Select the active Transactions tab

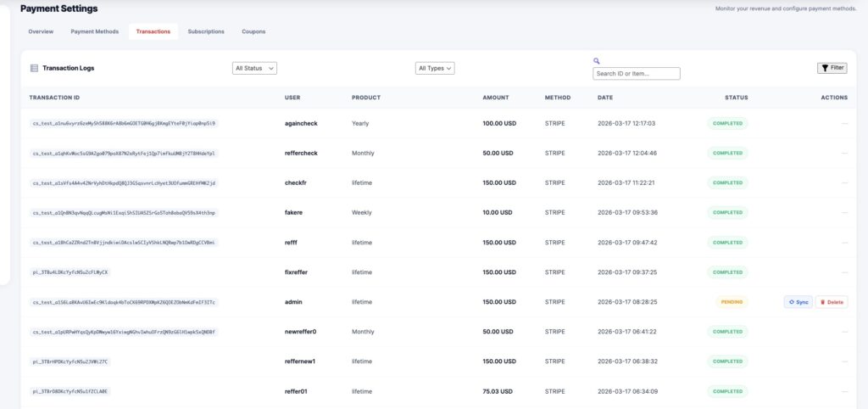pos(153,31)
